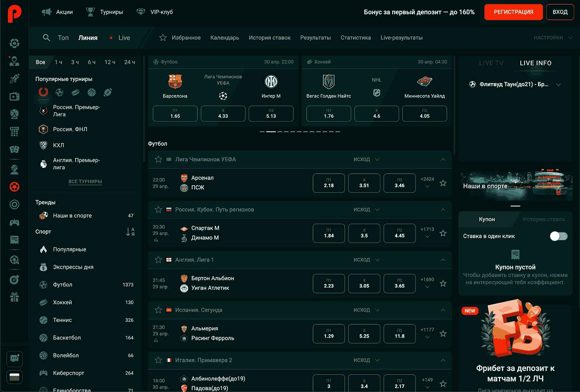The width and height of the screenshot is (580, 392).
Task: Click the hockey puck icon in popular tournaments
Action: 76,92
